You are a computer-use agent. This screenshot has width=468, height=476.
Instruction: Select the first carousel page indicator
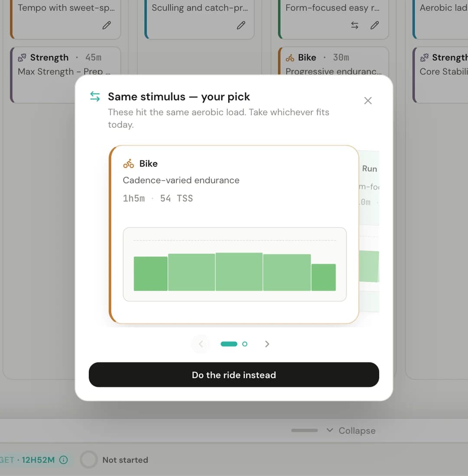click(229, 344)
